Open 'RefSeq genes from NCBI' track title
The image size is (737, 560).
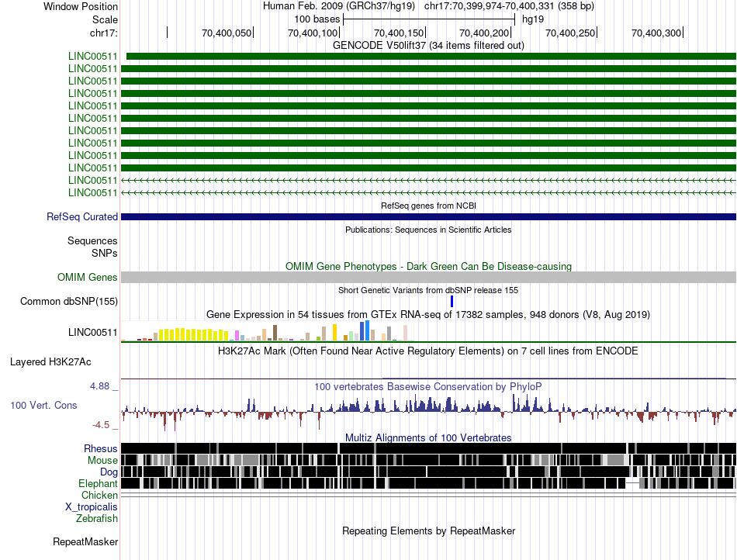click(x=428, y=206)
